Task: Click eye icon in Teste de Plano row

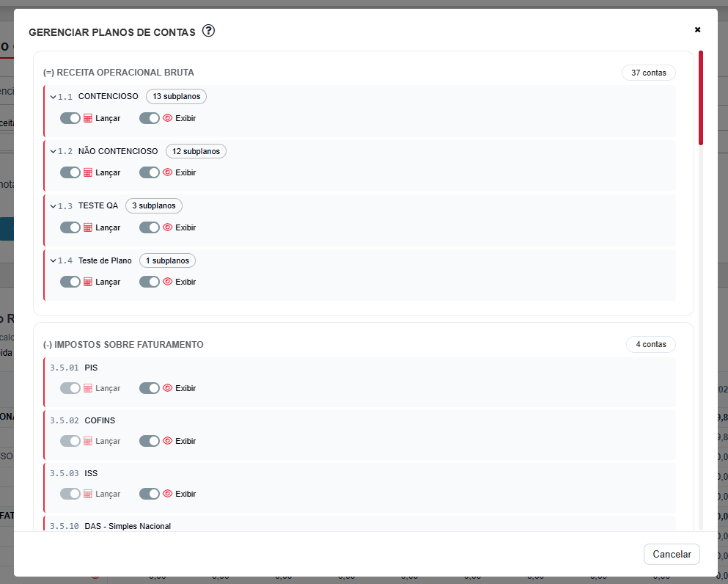Action: tap(167, 282)
